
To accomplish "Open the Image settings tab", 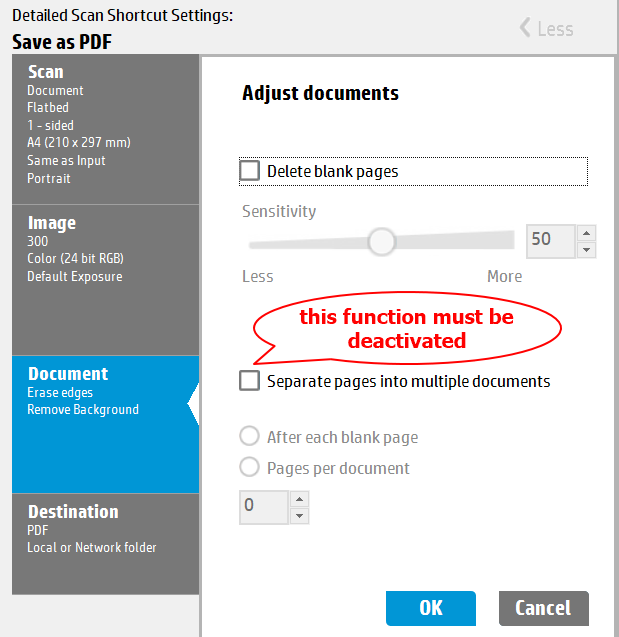I will point(105,249).
